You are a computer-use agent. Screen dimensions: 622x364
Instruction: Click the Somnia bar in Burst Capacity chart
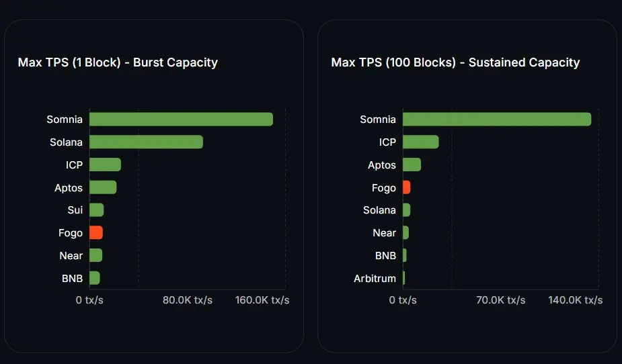tap(181, 120)
